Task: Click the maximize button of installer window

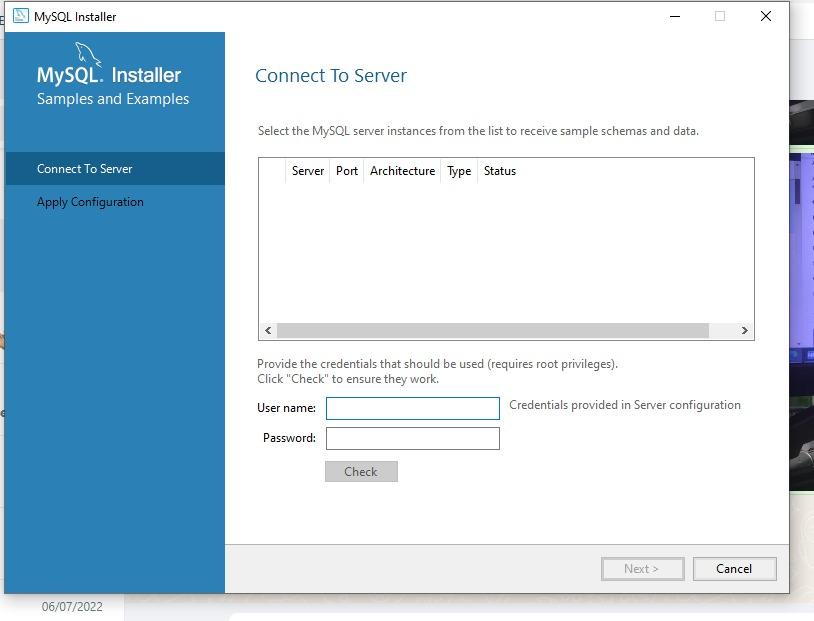Action: 720,16
